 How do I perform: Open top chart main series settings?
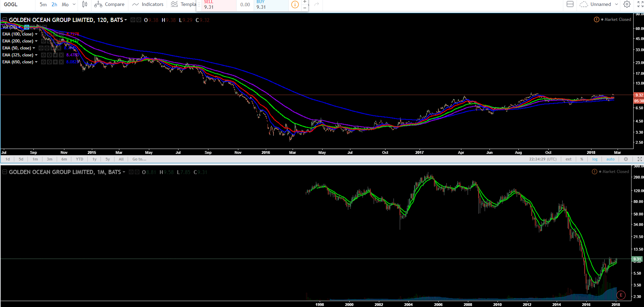139,20
